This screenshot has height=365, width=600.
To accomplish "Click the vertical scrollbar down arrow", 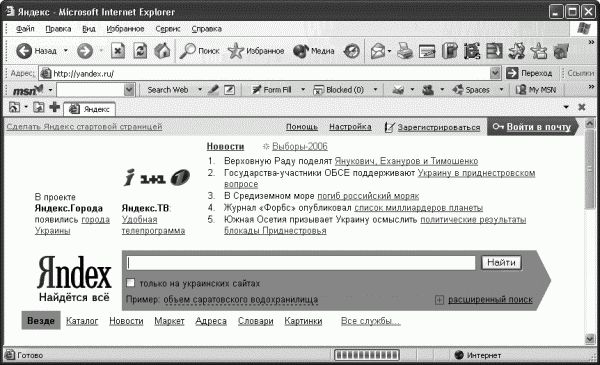I will click(590, 339).
